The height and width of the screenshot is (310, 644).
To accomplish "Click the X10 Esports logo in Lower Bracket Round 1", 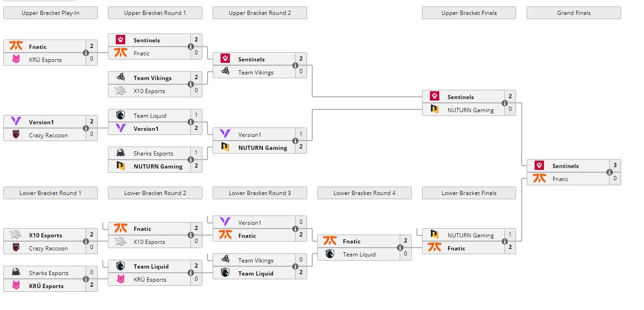I will pyautogui.click(x=15, y=235).
